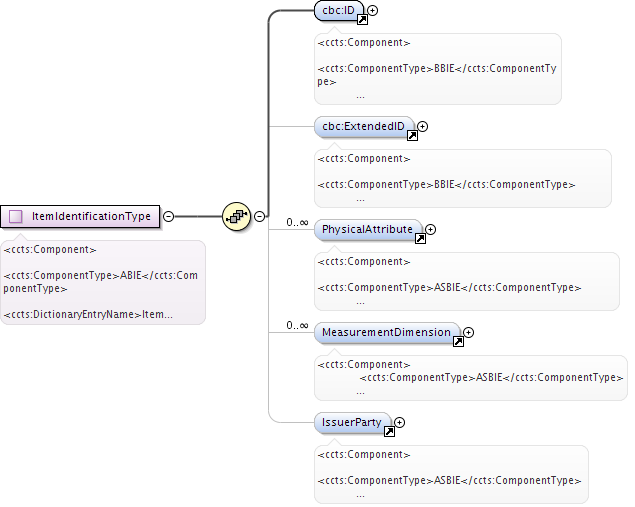Select the MeasurementDimension element node
635x507 pixels.
(385, 332)
